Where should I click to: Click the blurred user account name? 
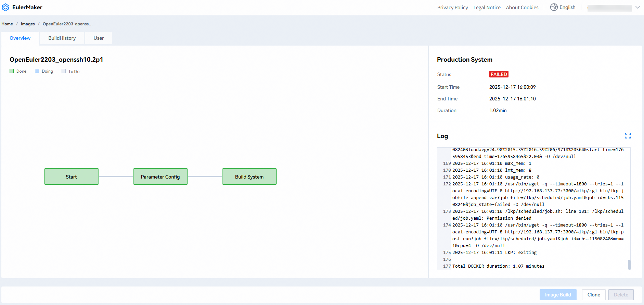609,8
